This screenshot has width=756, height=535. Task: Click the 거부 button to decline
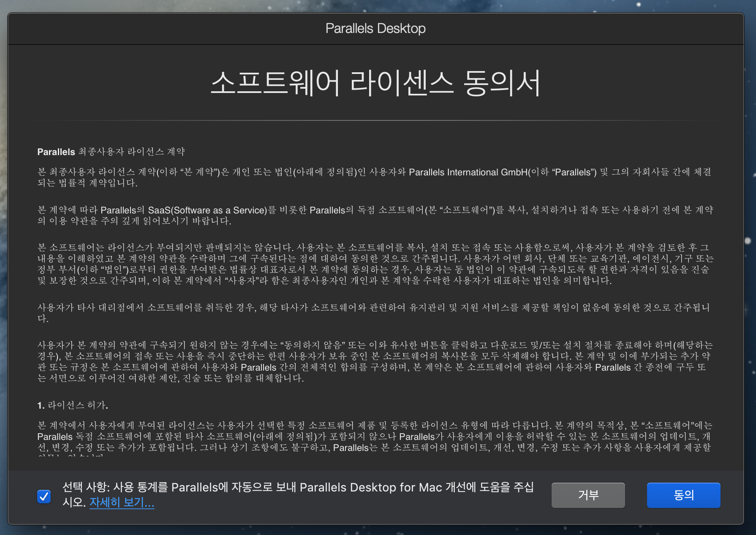tap(588, 495)
